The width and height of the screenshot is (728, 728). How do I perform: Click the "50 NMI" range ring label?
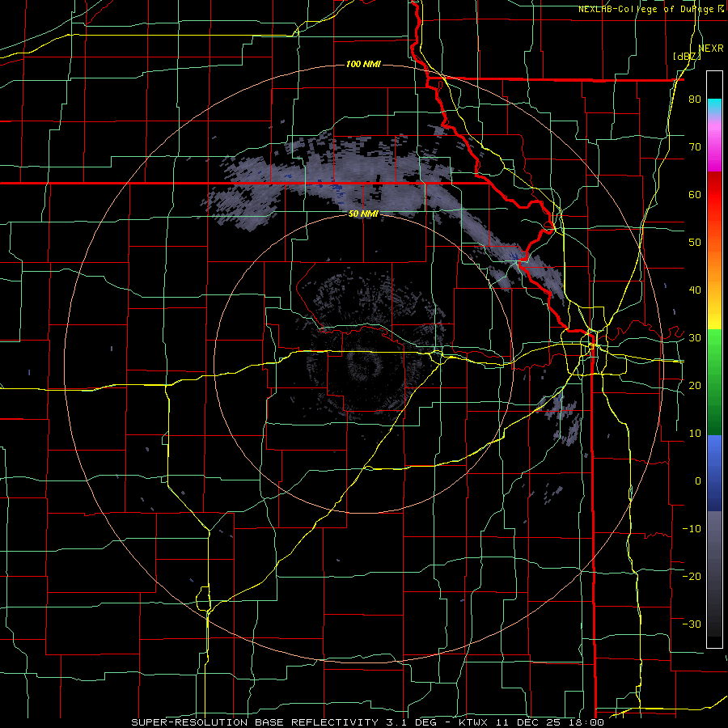[x=363, y=214]
